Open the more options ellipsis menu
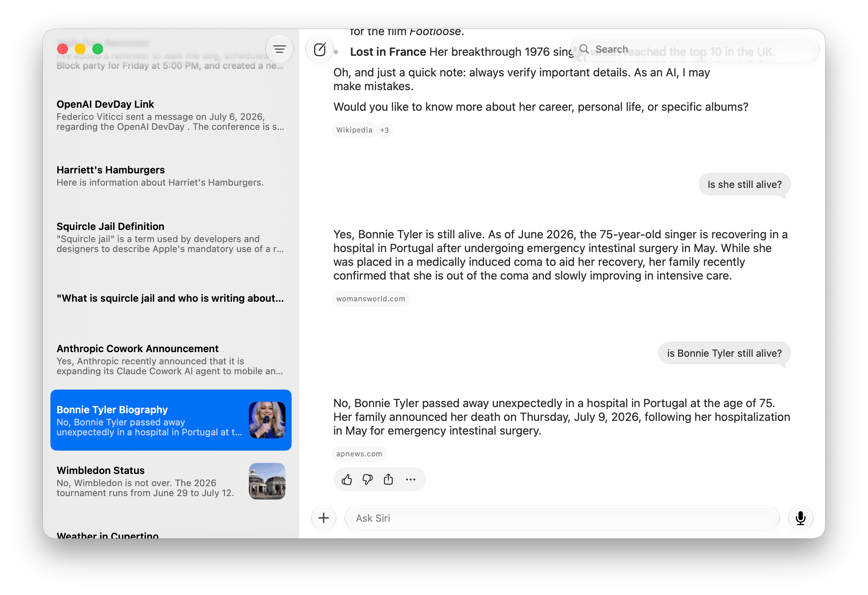This screenshot has width=868, height=595. click(410, 479)
